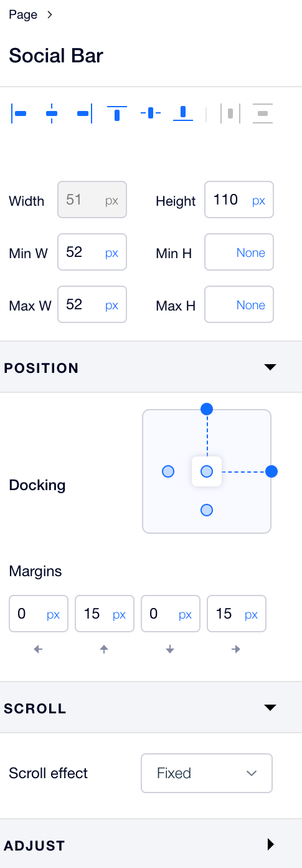Expand the Adjust section

coord(270,844)
